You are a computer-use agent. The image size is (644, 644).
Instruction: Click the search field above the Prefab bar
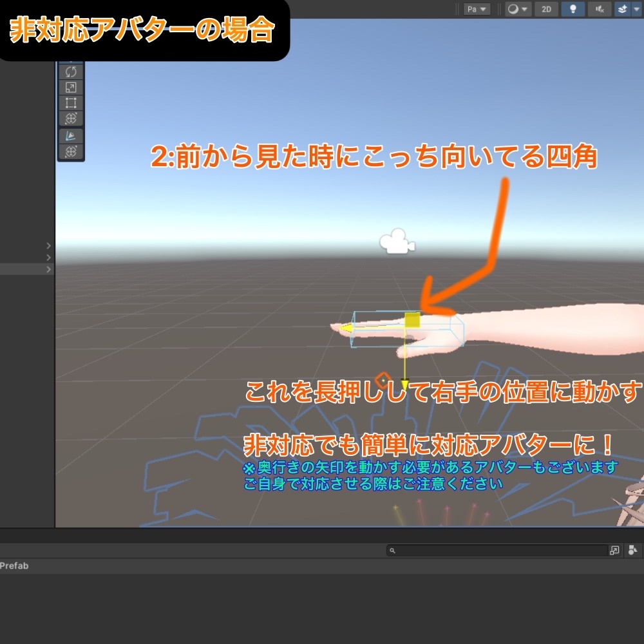click(x=496, y=550)
